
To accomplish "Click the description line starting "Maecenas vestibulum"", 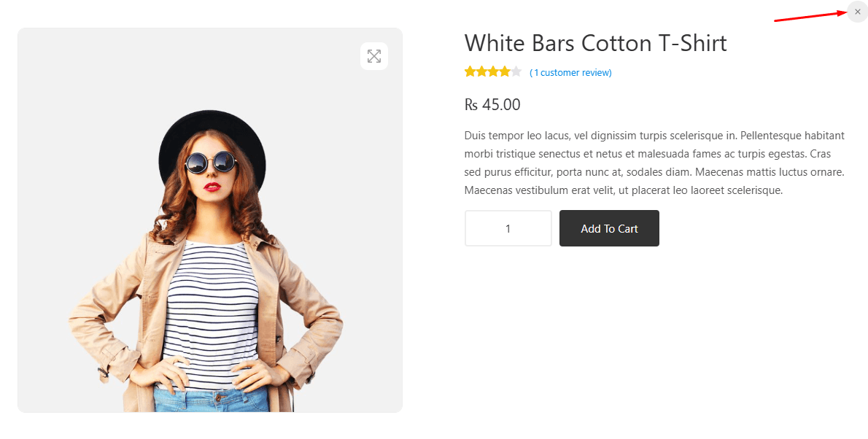I will pos(623,190).
